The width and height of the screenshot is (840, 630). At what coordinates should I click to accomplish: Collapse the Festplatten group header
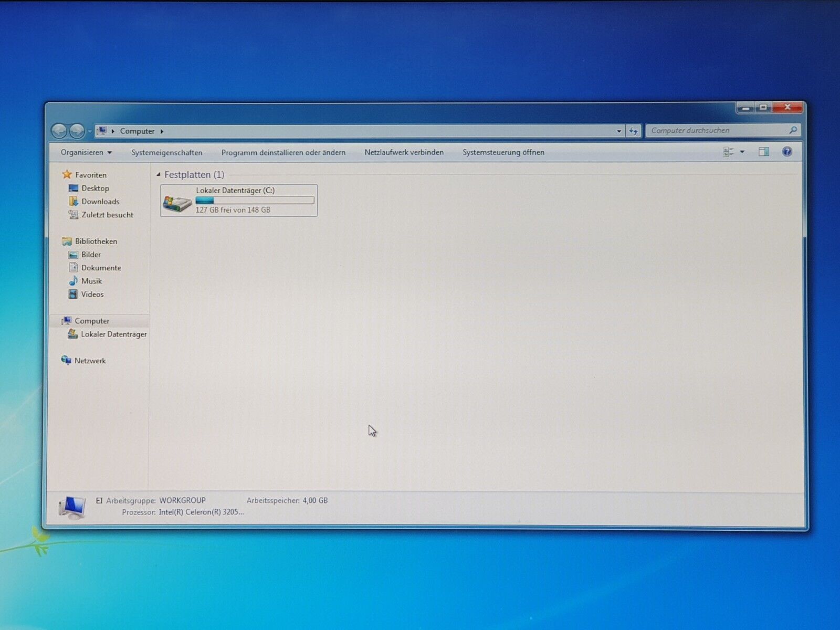click(159, 175)
